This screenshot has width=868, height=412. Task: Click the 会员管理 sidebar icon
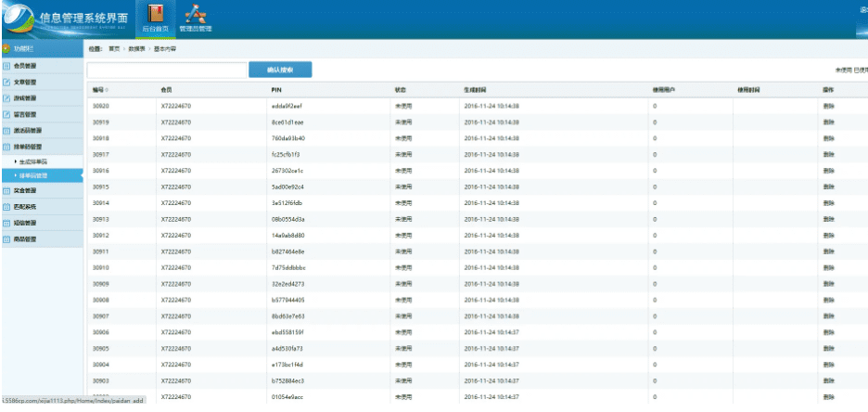6,66
